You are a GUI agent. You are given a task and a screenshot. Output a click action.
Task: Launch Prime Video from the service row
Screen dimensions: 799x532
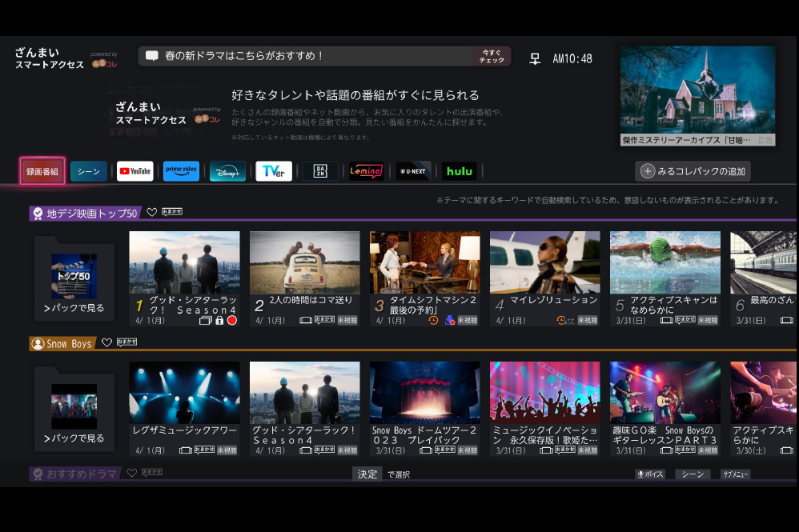[181, 171]
